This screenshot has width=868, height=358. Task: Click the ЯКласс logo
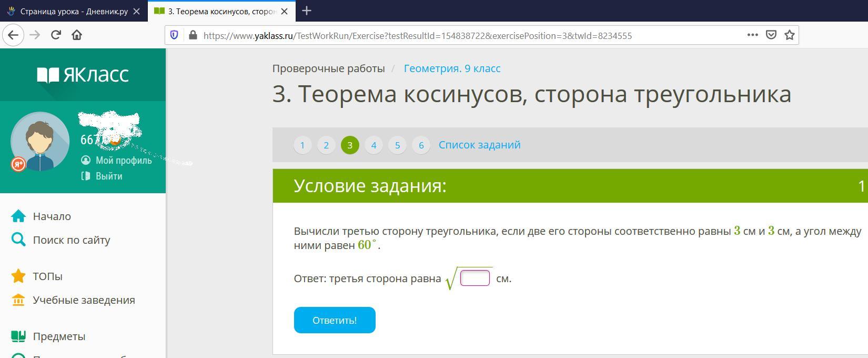click(x=83, y=75)
